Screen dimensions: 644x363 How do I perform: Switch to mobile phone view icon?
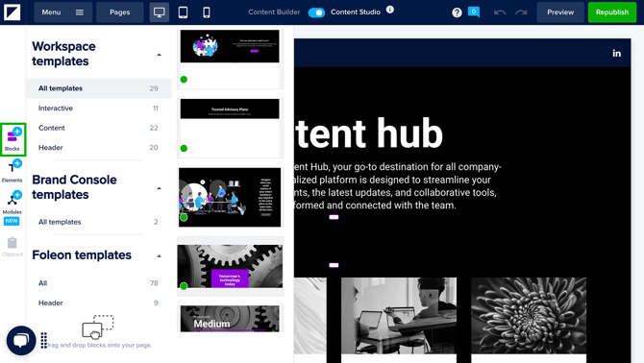coord(207,12)
